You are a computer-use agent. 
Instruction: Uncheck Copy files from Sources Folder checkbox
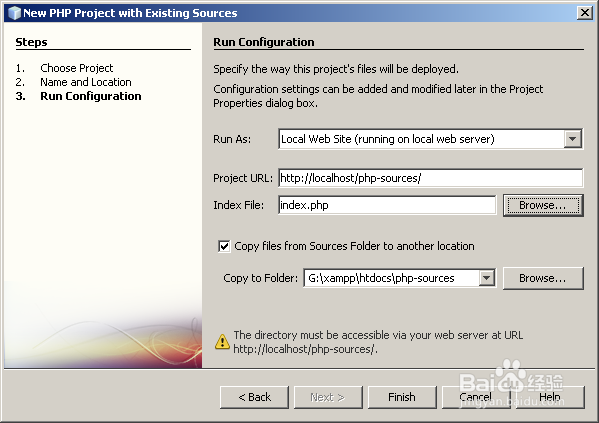224,246
